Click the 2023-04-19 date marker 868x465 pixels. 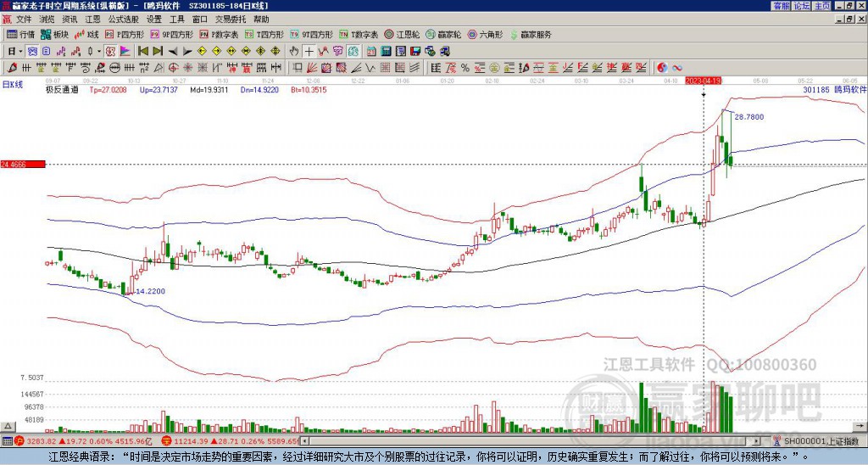[704, 81]
